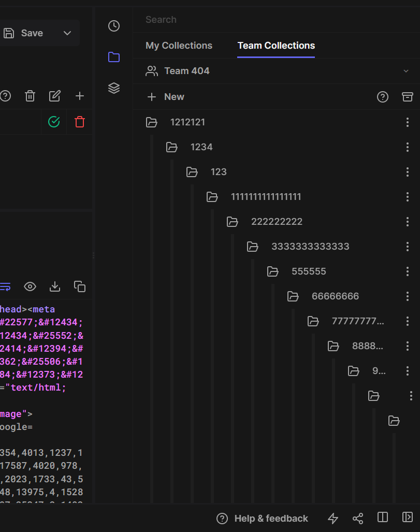Toggle the green check active parameter
The width and height of the screenshot is (420, 532).
(54, 122)
